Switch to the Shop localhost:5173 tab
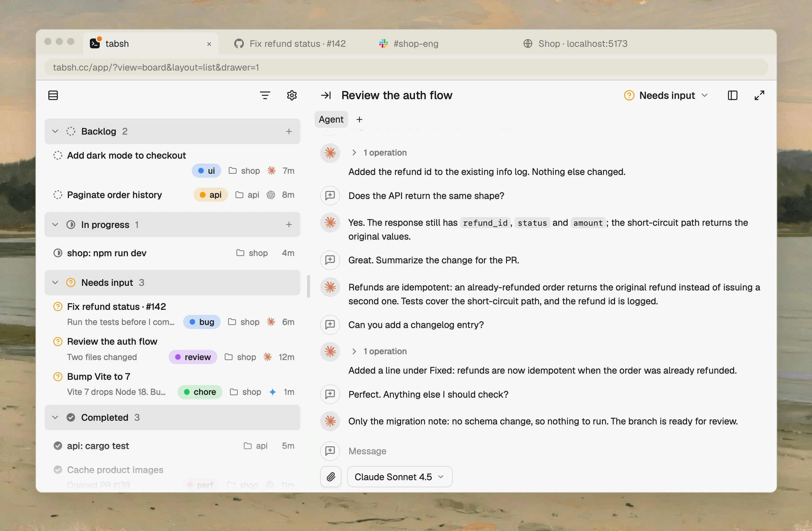Viewport: 812px width, 531px height. click(x=576, y=44)
